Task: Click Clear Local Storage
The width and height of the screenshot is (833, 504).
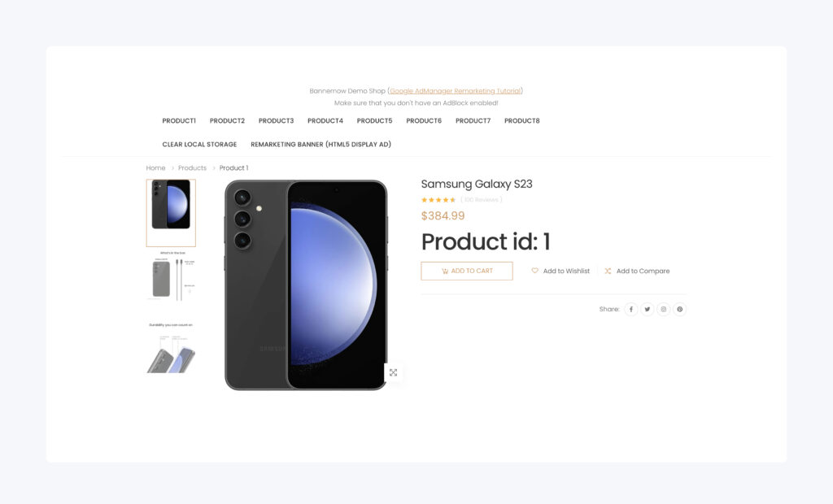Action: [200, 145]
